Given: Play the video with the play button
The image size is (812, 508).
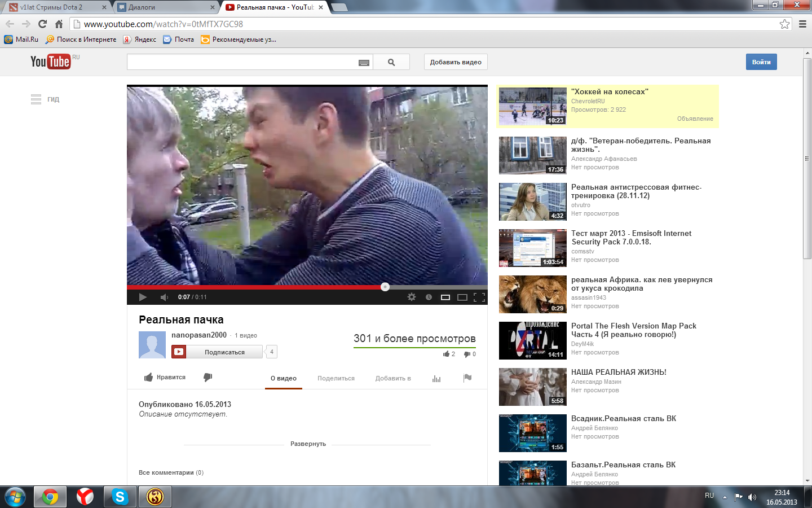Looking at the screenshot, I should [143, 297].
